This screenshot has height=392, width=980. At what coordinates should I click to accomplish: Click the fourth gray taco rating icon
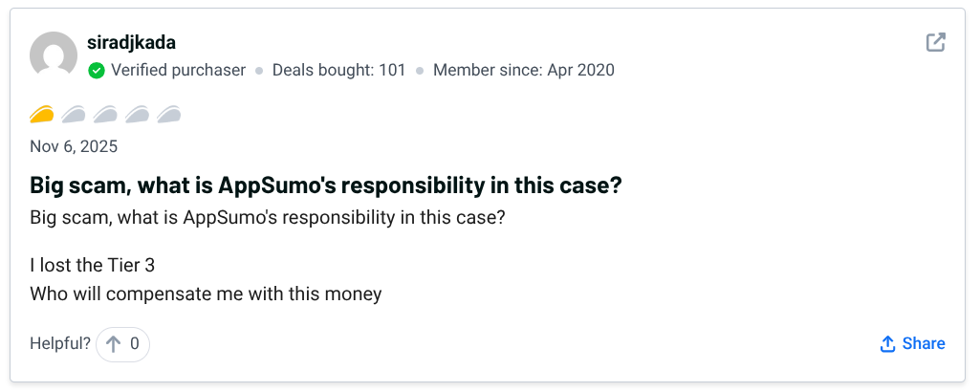[137, 116]
